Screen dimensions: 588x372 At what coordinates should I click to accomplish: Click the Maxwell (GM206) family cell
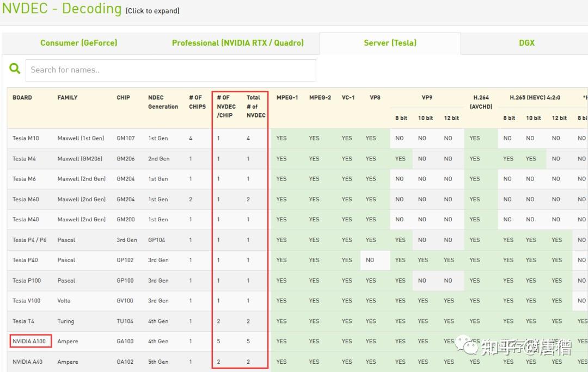80,159
